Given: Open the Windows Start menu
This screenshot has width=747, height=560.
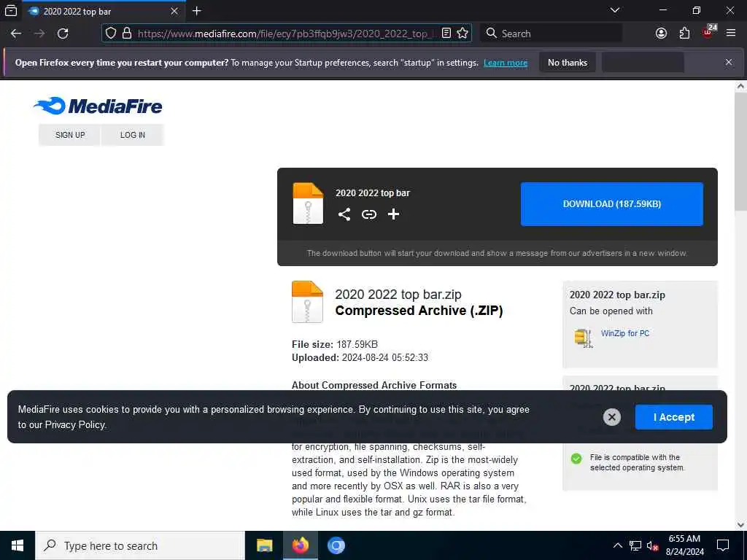Looking at the screenshot, I should (18, 545).
